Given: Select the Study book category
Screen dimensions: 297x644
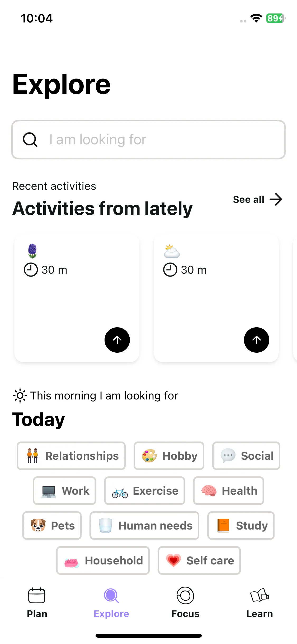Looking at the screenshot, I should click(241, 526).
